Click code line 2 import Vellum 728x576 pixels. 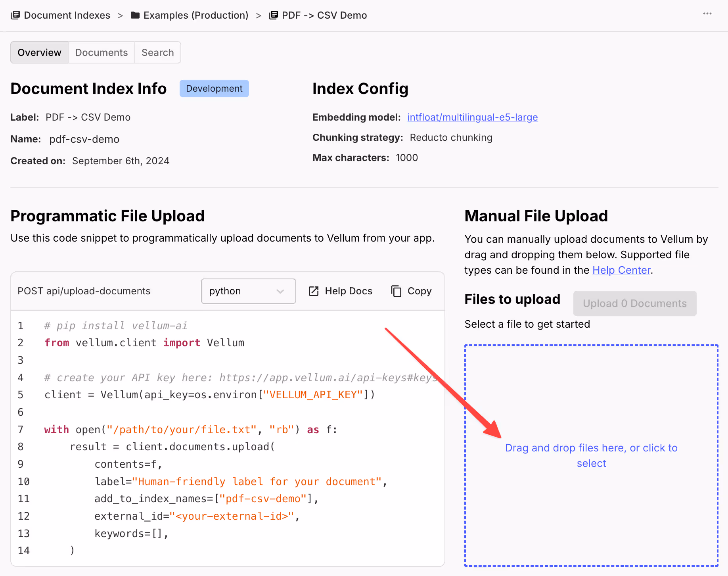pos(144,343)
